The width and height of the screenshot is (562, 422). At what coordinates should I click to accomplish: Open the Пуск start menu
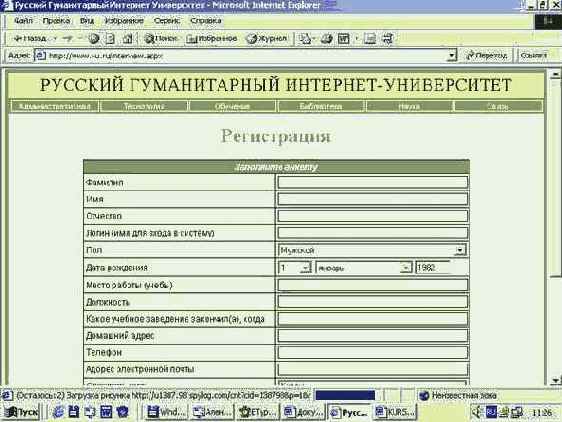21,412
